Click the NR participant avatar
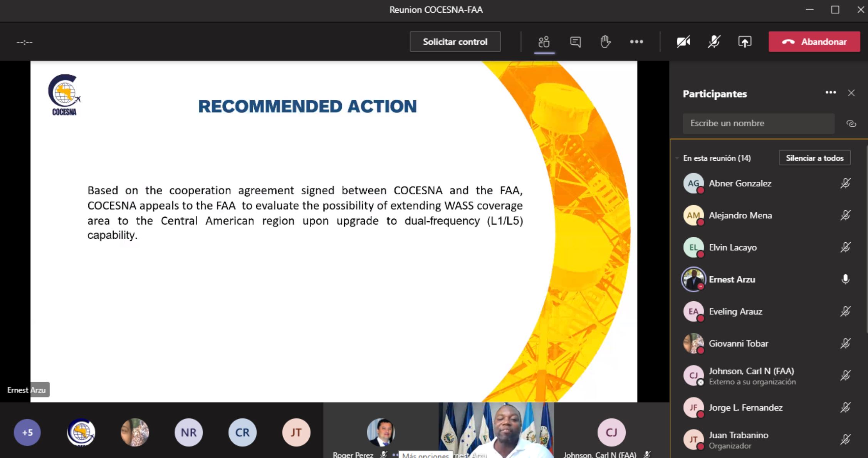Screen dimensions: 868x458 tap(188, 433)
